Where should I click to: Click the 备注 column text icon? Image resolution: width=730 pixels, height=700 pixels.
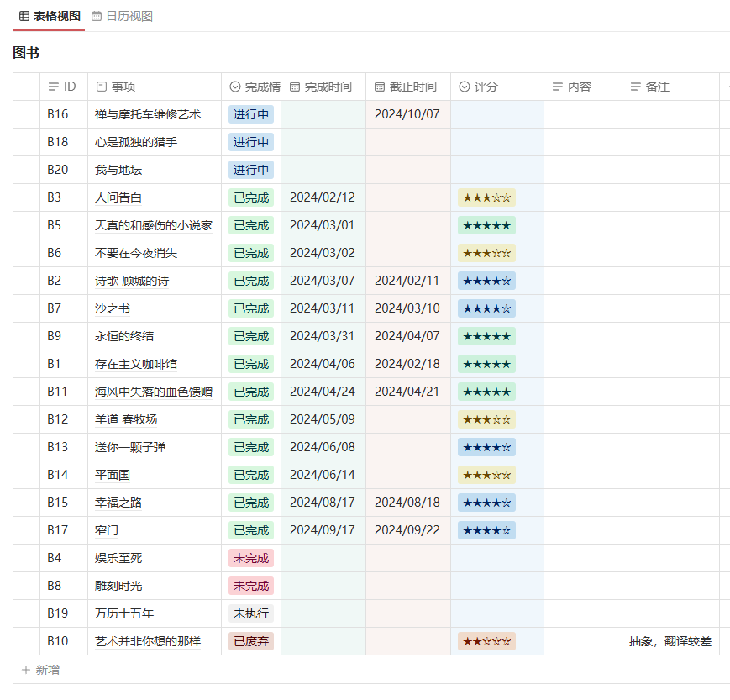pyautogui.click(x=636, y=87)
